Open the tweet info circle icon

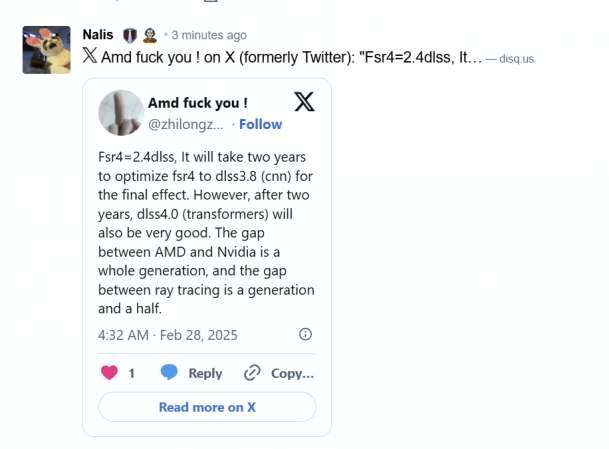tap(306, 334)
